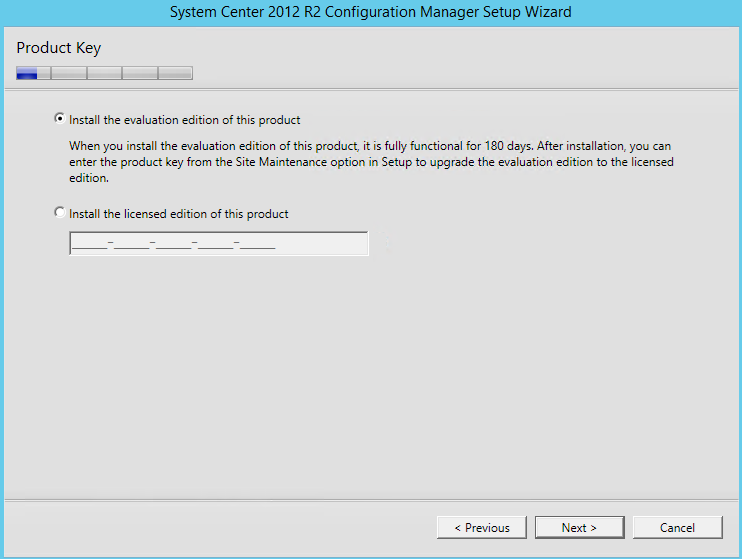The width and height of the screenshot is (742, 559).
Task: Click the last progress bar segment
Action: (176, 73)
